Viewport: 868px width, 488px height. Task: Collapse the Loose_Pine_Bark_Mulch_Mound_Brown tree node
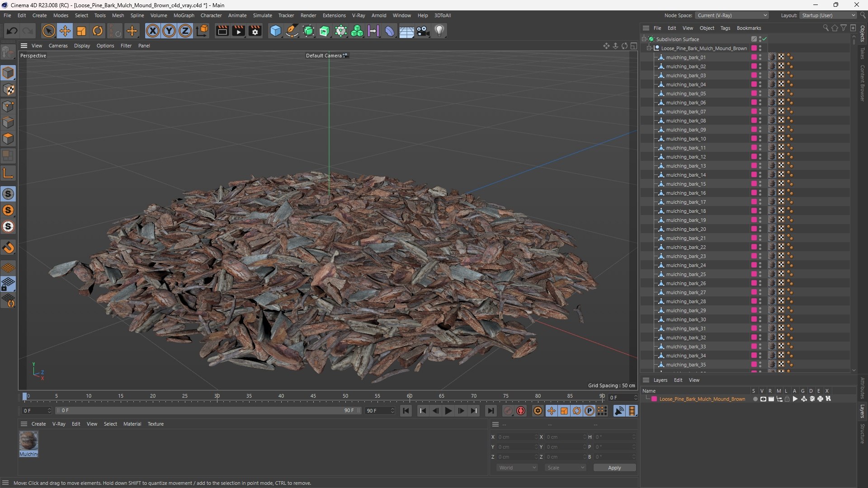pyautogui.click(x=649, y=48)
